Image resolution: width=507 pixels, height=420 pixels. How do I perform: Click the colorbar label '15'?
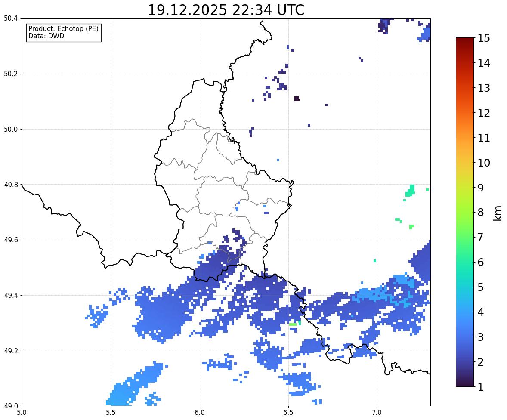pos(484,38)
